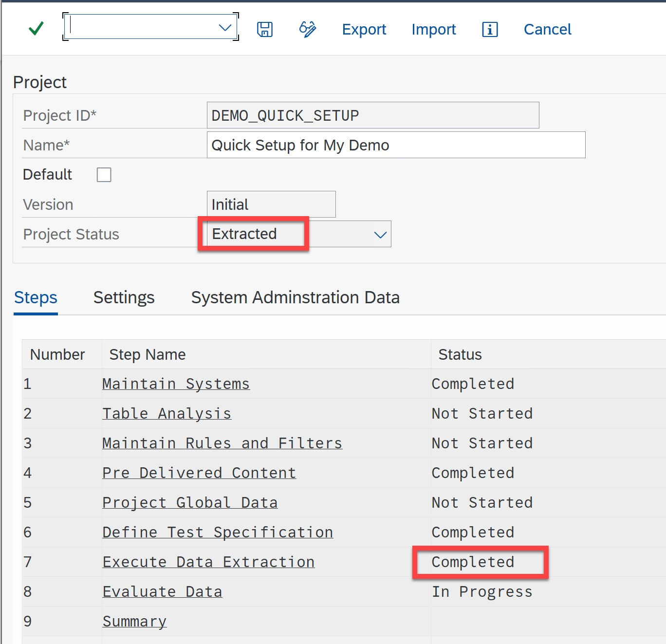Open information using the info icon
This screenshot has width=666, height=644.
pyautogui.click(x=489, y=29)
